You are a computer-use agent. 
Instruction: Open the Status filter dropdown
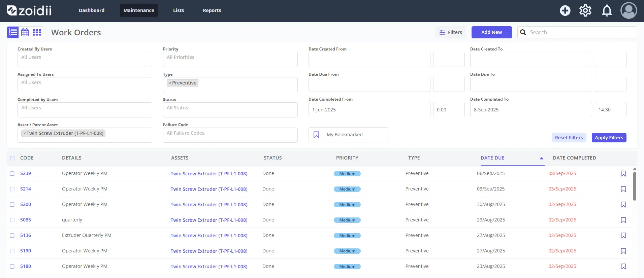(x=230, y=110)
